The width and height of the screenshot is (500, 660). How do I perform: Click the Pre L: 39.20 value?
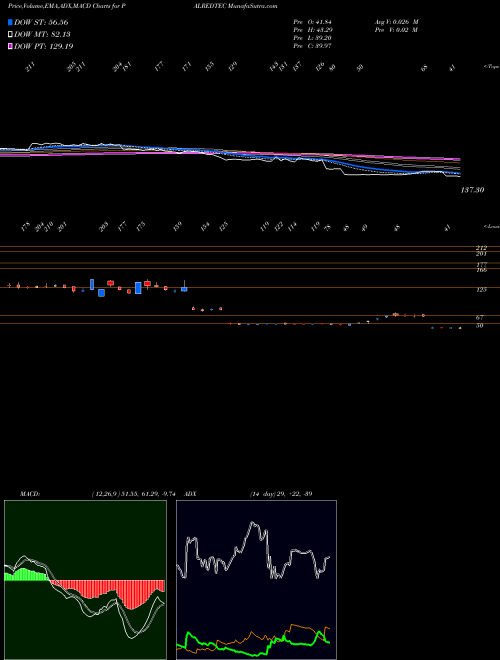click(313, 38)
